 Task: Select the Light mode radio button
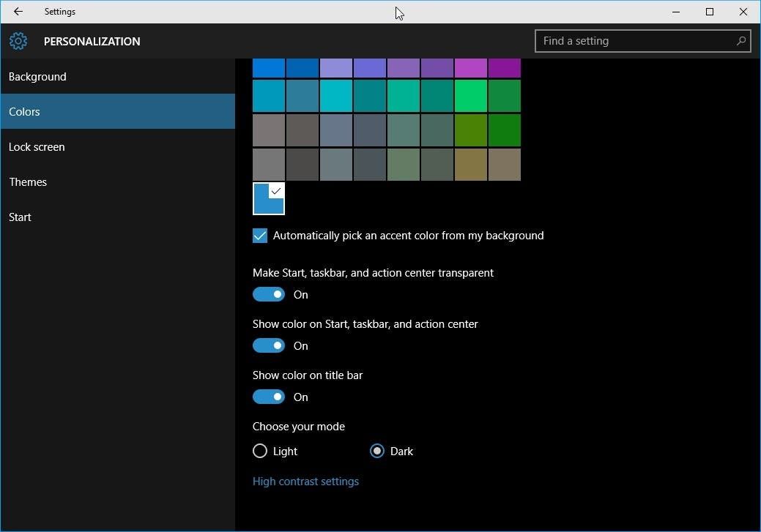(x=260, y=451)
